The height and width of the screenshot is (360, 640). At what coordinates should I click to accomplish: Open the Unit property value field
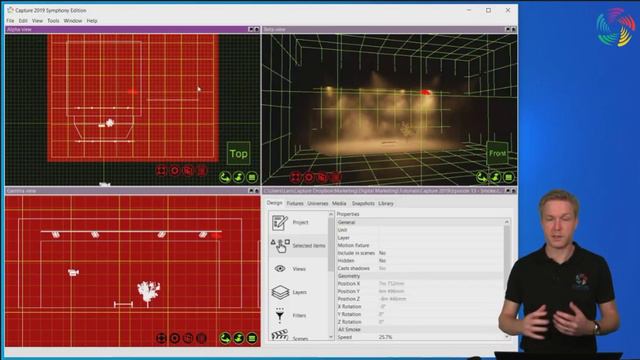pyautogui.click(x=441, y=230)
